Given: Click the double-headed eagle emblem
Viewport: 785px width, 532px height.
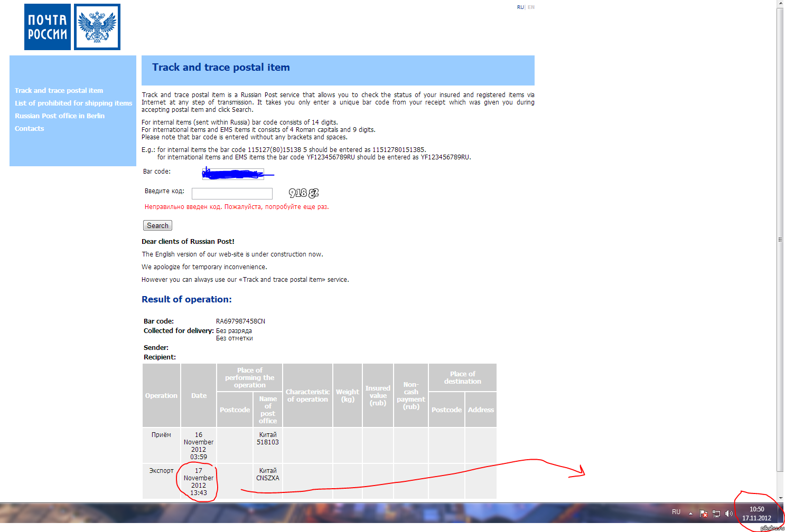Looking at the screenshot, I should pos(97,27).
